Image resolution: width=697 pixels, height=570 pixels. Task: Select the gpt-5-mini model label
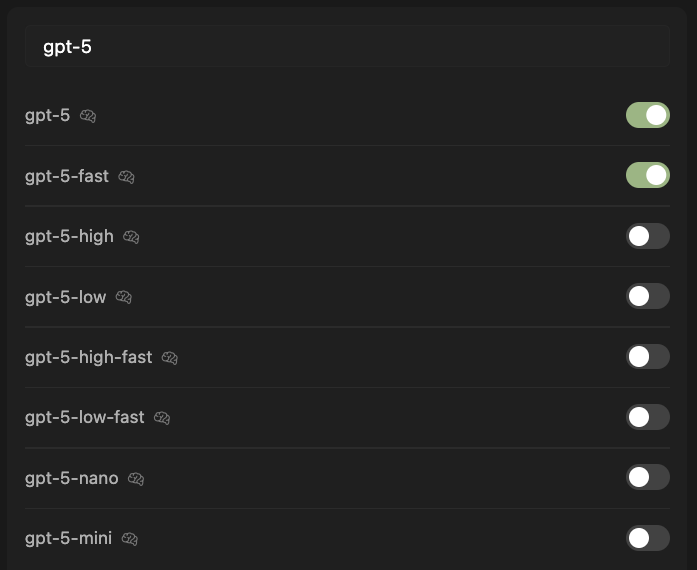tap(68, 538)
